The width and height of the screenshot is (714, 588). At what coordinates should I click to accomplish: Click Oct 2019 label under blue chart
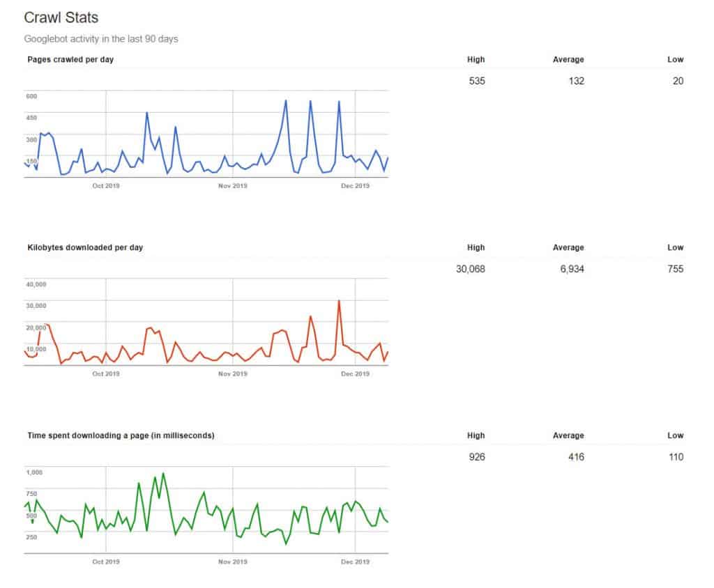tap(106, 186)
